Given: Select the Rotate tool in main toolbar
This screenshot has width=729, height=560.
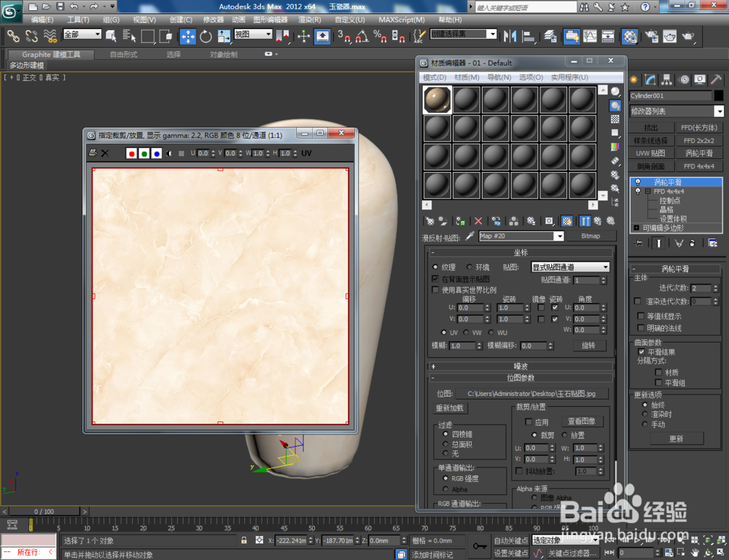Looking at the screenshot, I should pyautogui.click(x=206, y=36).
